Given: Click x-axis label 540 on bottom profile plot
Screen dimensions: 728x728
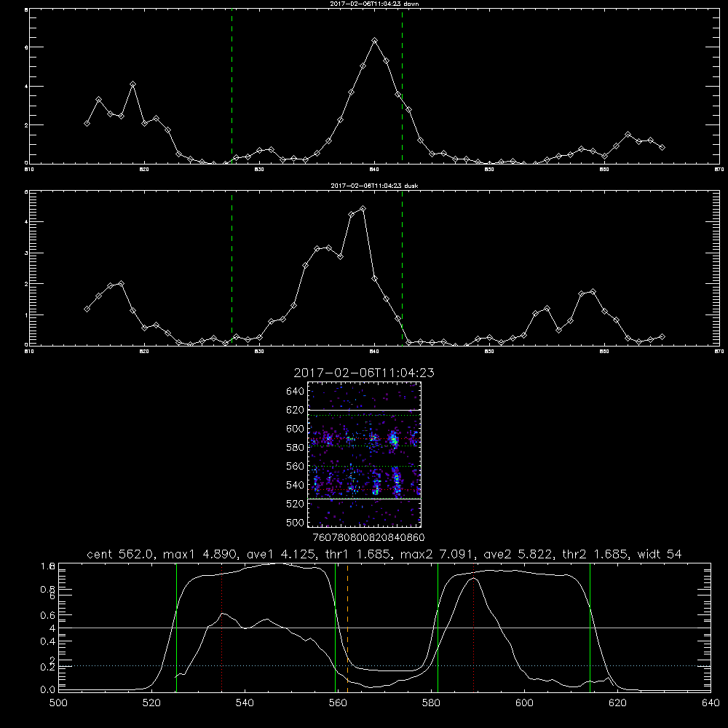Looking at the screenshot, I should (x=245, y=703).
